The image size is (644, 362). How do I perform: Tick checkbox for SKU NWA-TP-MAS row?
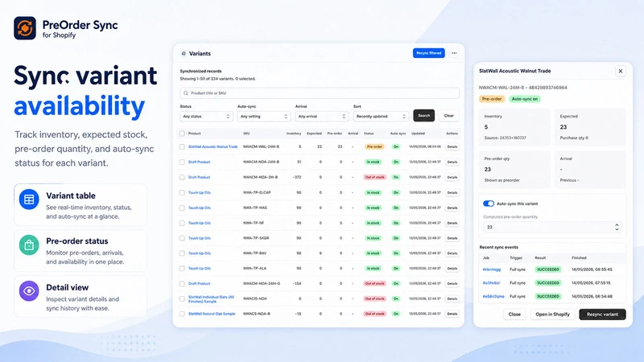[x=182, y=208]
